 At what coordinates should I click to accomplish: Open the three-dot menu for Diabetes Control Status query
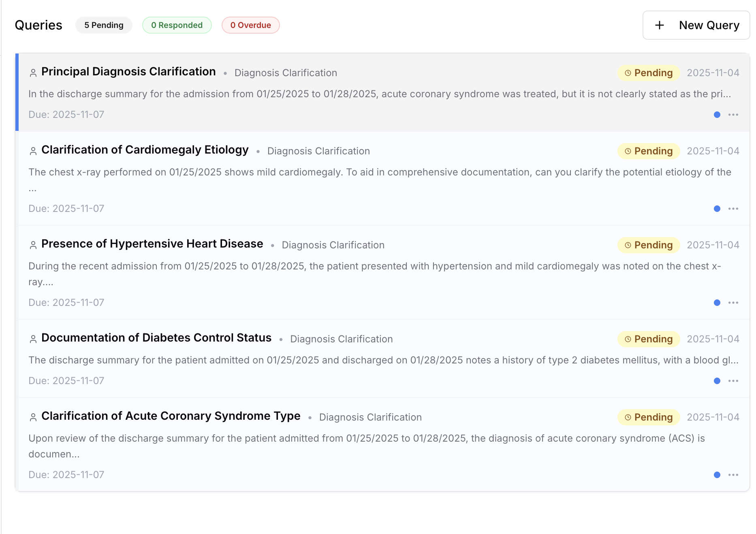point(733,381)
